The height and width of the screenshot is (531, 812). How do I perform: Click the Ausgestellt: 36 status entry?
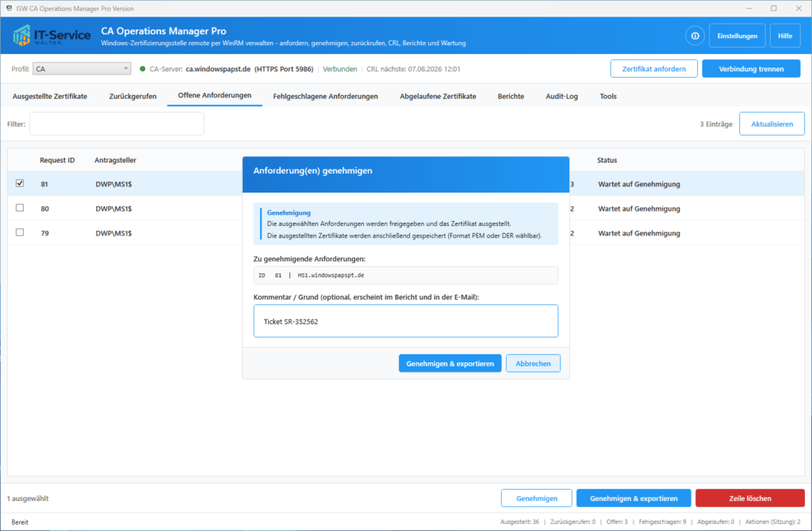pyautogui.click(x=519, y=521)
